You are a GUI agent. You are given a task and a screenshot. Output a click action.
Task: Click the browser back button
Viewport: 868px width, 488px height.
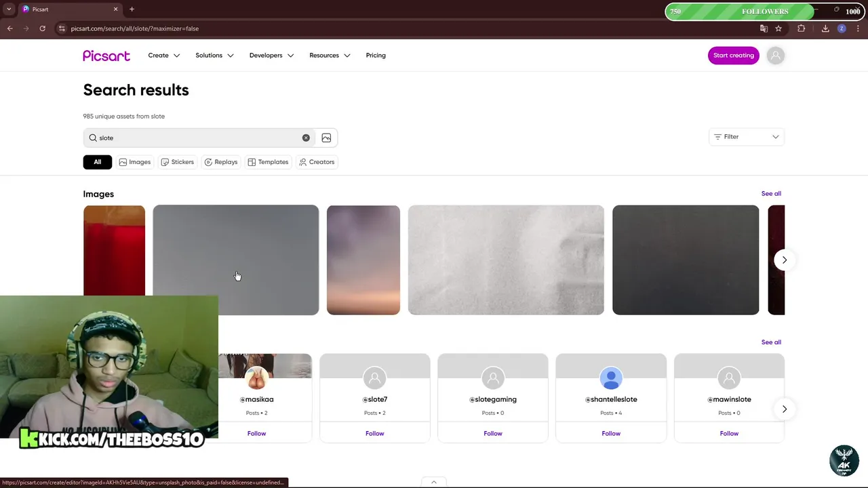[10, 28]
